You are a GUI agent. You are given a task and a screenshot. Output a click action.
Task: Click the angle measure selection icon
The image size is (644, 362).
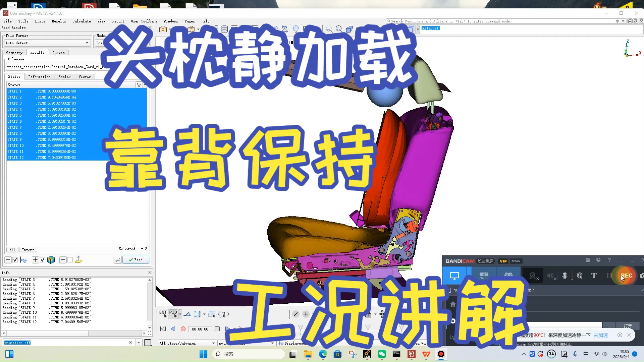pyautogui.click(x=187, y=314)
